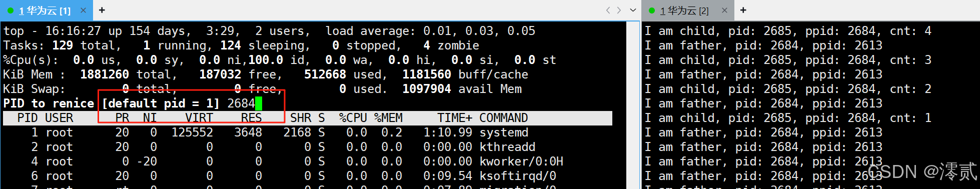Click the NI value -20
Image resolution: width=980 pixels, height=189 pixels.
[x=147, y=161]
